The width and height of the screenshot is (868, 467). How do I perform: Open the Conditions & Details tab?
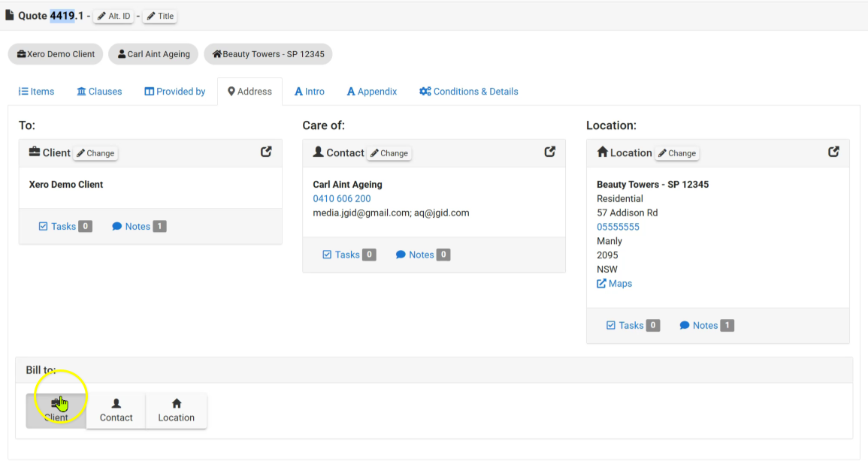pyautogui.click(x=469, y=92)
